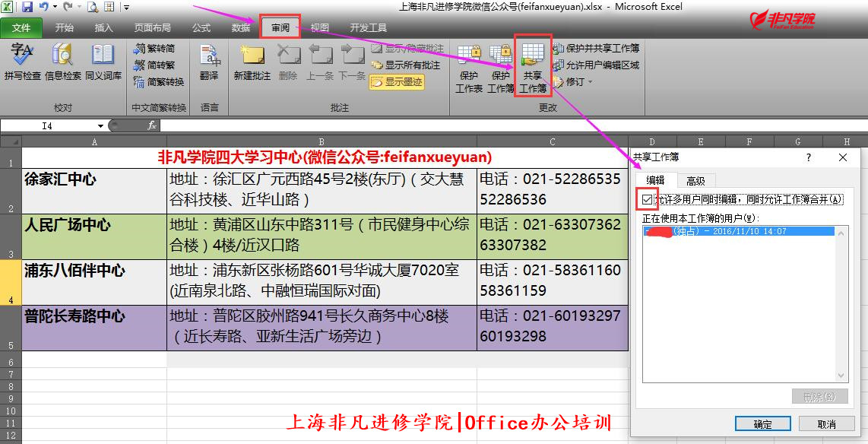Open 简繁转换 options
This screenshot has height=444, width=868.
tap(158, 82)
